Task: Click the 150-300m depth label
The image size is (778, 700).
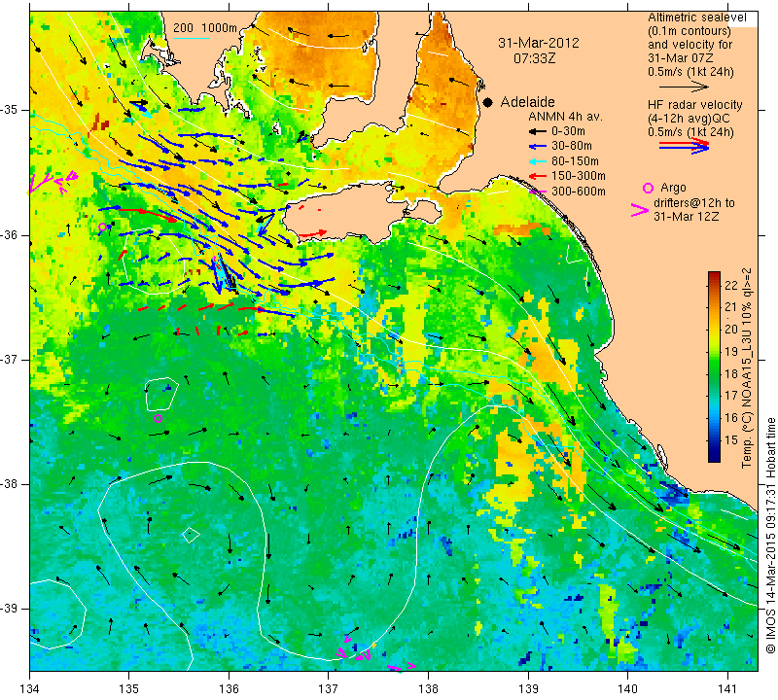Action: 579,176
